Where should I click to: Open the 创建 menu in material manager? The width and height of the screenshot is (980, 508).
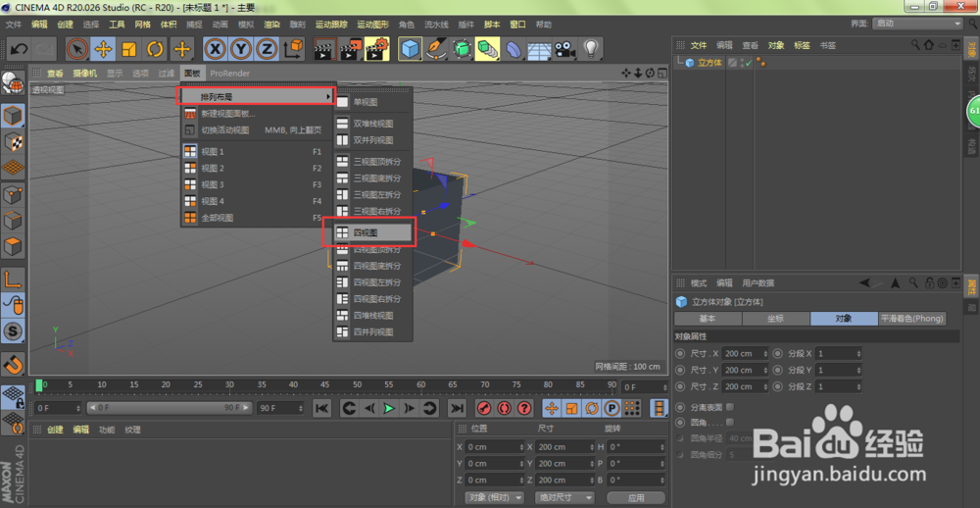pos(56,430)
